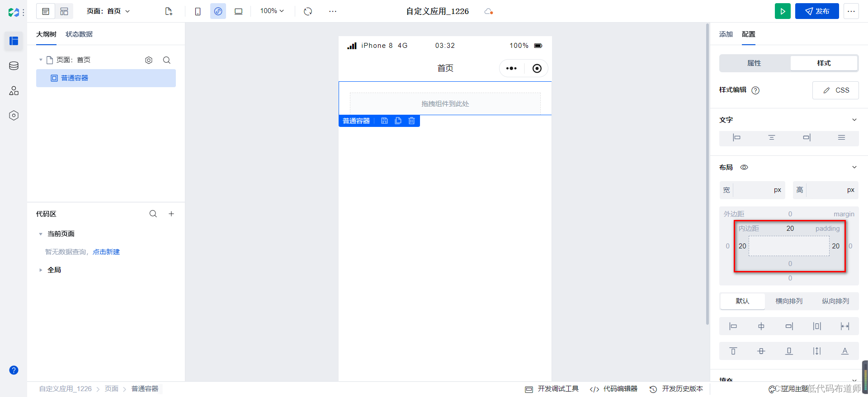This screenshot has height=397, width=868.
Task: Click the top padding value 20
Action: pos(790,229)
